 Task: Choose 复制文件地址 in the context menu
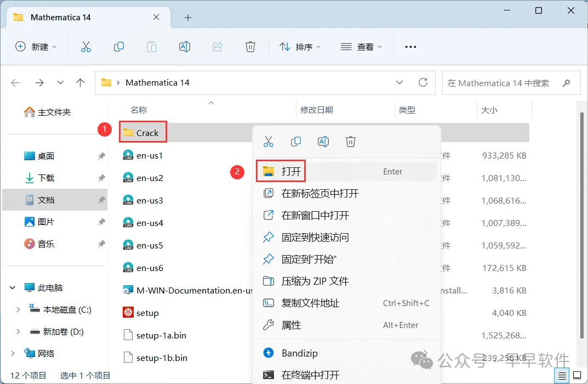[346, 303]
